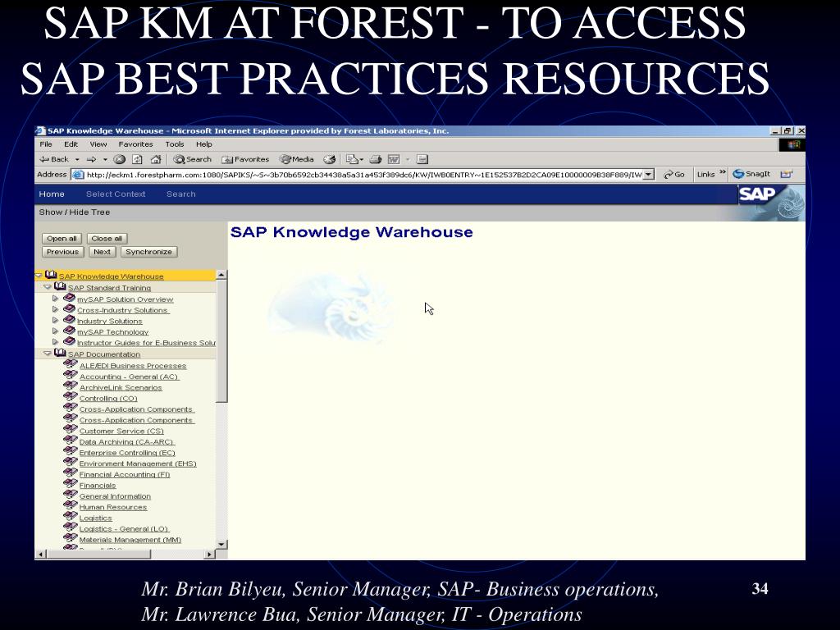Image resolution: width=840 pixels, height=630 pixels.
Task: Open the View menu
Action: [x=98, y=144]
